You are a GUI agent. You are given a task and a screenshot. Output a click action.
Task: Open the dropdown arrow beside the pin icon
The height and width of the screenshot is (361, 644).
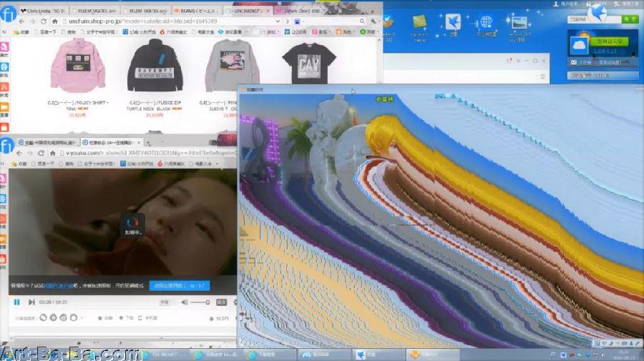[x=518, y=61]
